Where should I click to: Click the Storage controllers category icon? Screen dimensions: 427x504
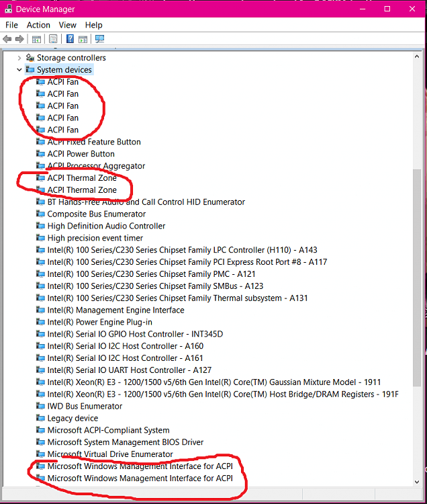coord(30,58)
